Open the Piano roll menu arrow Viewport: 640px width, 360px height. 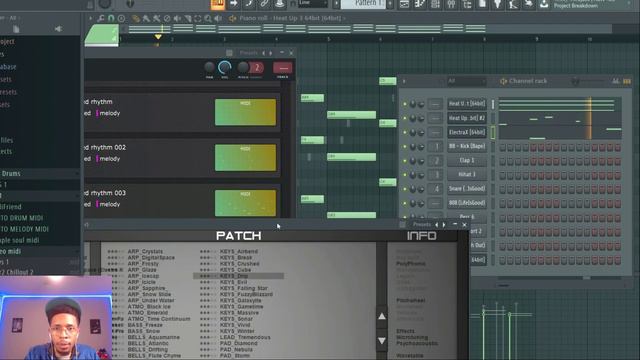pos(91,18)
